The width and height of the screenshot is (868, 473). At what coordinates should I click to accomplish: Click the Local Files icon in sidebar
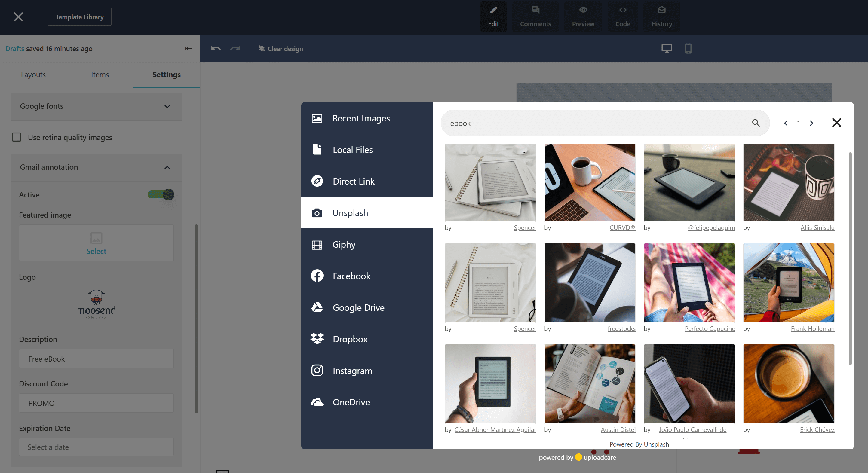[x=316, y=149]
